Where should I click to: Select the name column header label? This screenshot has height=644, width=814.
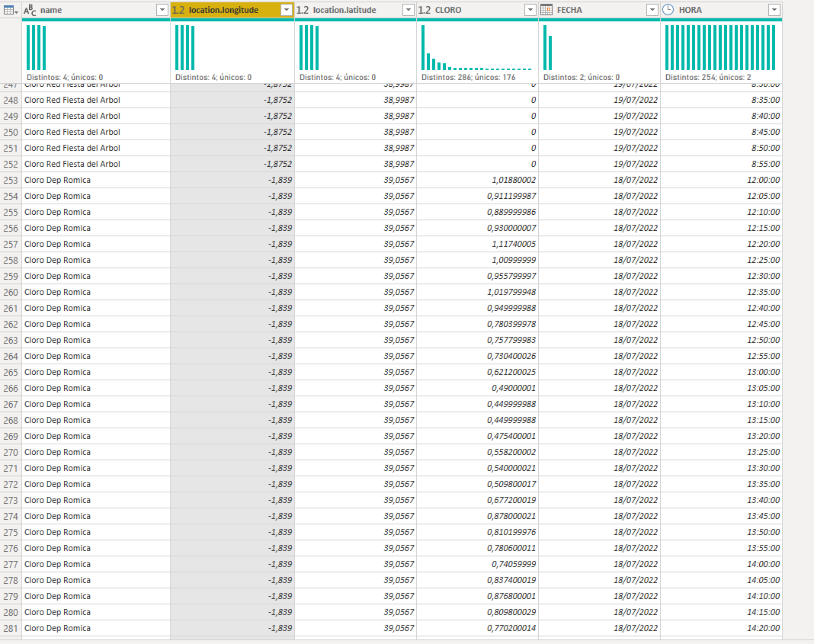tap(51, 10)
